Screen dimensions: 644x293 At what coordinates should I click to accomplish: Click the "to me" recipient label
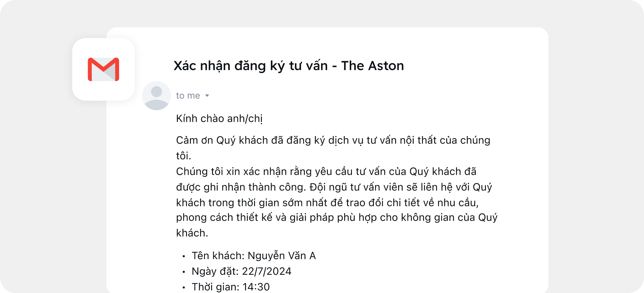pyautogui.click(x=188, y=96)
